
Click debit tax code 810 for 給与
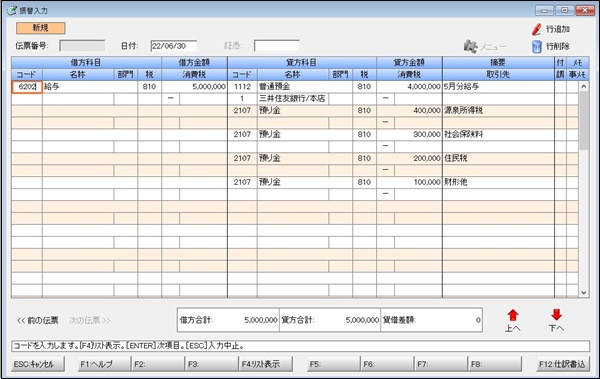click(149, 87)
